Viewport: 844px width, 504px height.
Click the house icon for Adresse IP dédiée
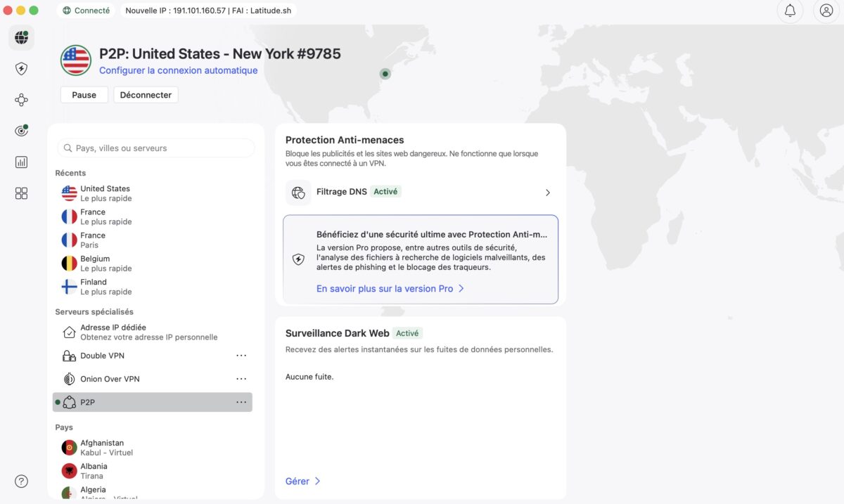tap(69, 332)
